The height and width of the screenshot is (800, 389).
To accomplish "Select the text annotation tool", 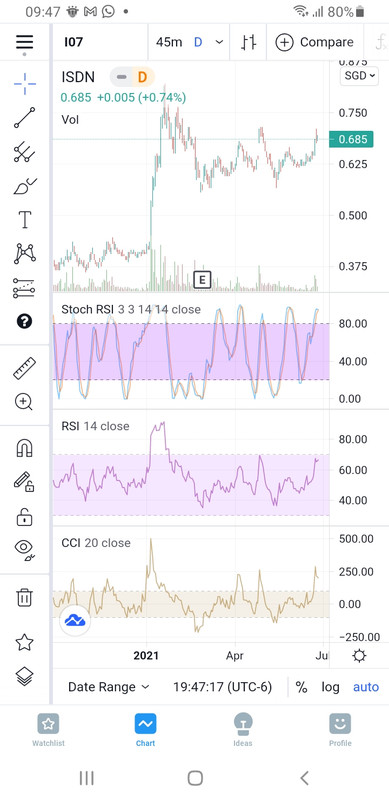I will [x=25, y=220].
